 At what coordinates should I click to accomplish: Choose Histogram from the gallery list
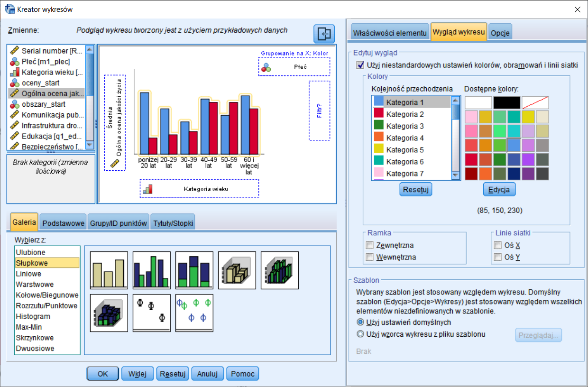pos(47,316)
